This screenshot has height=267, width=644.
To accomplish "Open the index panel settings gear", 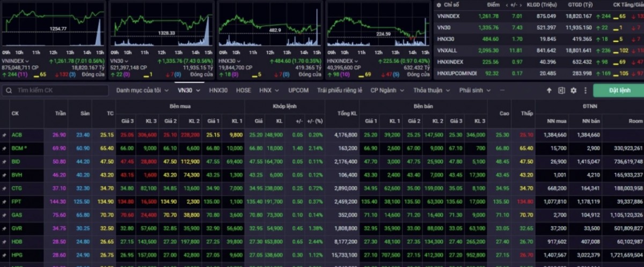I will point(438,5).
